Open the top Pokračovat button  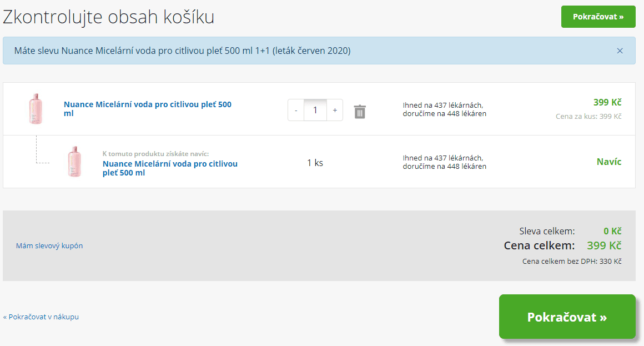coord(598,17)
